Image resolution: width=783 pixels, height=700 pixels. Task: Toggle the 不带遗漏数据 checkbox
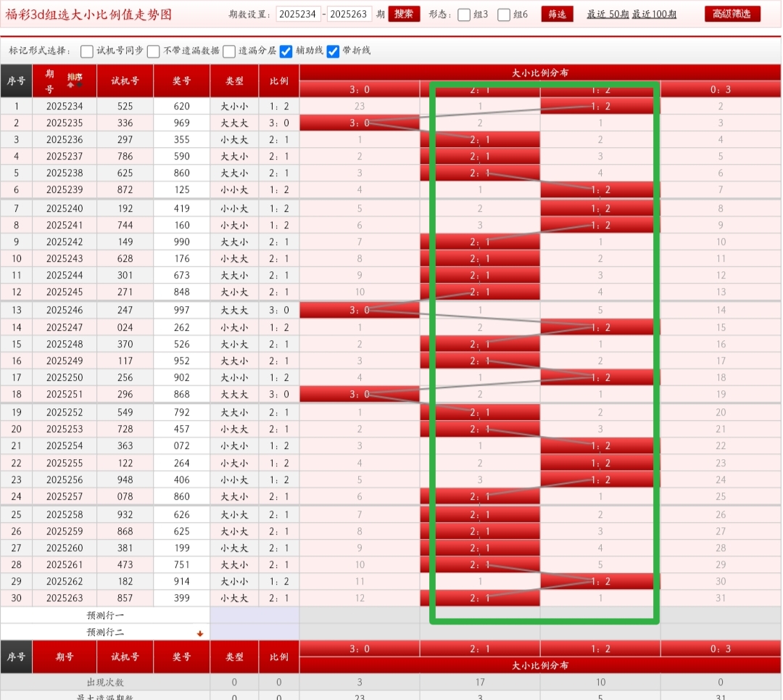tap(154, 51)
